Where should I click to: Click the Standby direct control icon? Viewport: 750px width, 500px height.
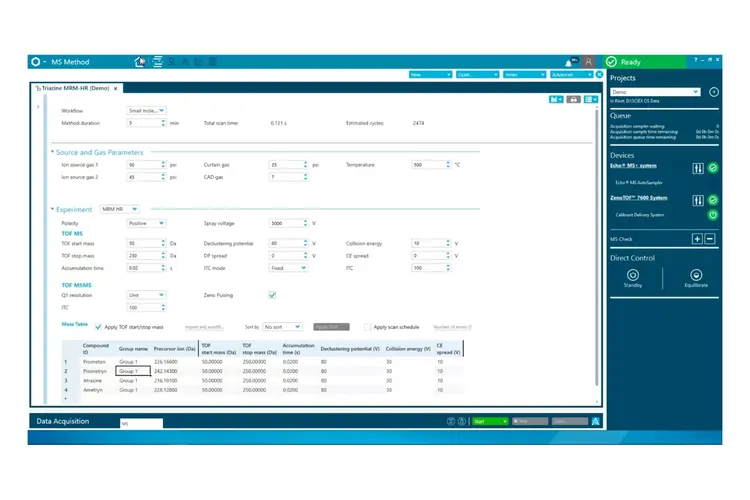click(x=632, y=274)
